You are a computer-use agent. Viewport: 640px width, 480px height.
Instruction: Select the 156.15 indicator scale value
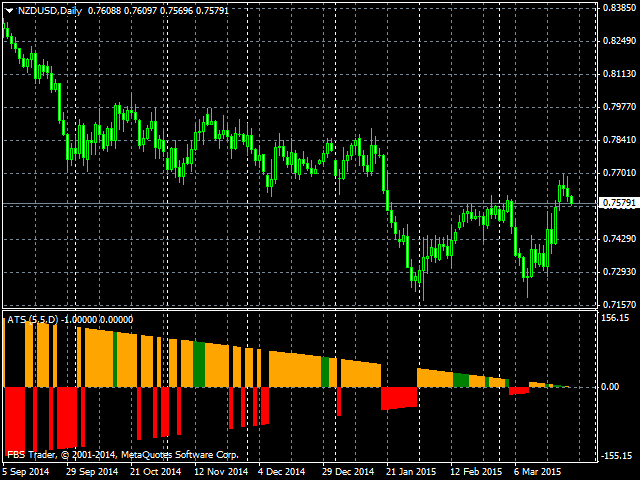pos(615,318)
